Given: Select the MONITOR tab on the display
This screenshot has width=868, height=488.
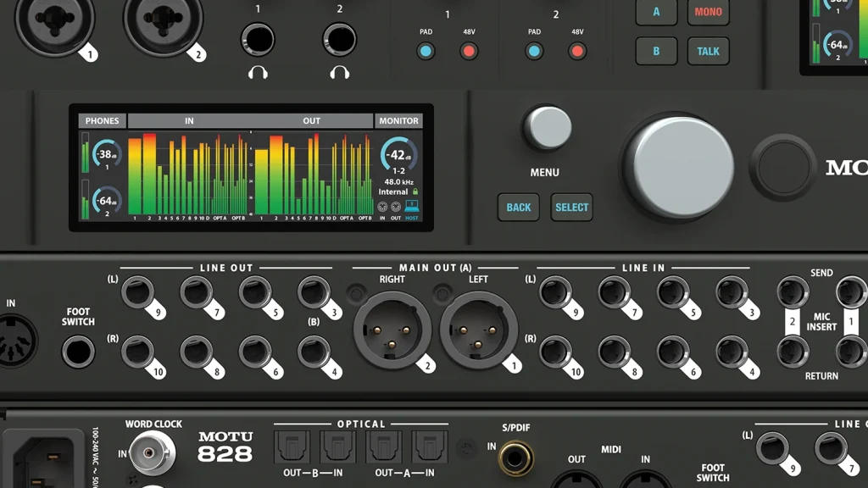Looking at the screenshot, I should (398, 121).
